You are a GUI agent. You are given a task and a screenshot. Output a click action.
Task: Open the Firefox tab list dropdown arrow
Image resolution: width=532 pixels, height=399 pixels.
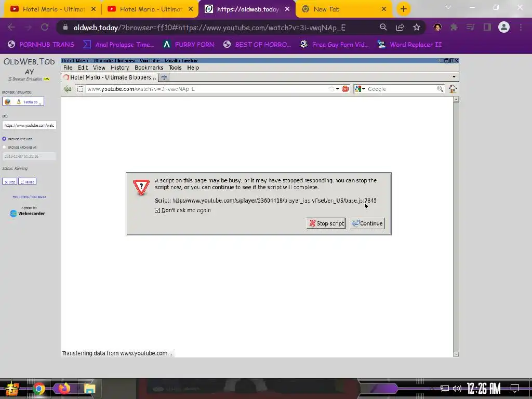click(x=454, y=77)
